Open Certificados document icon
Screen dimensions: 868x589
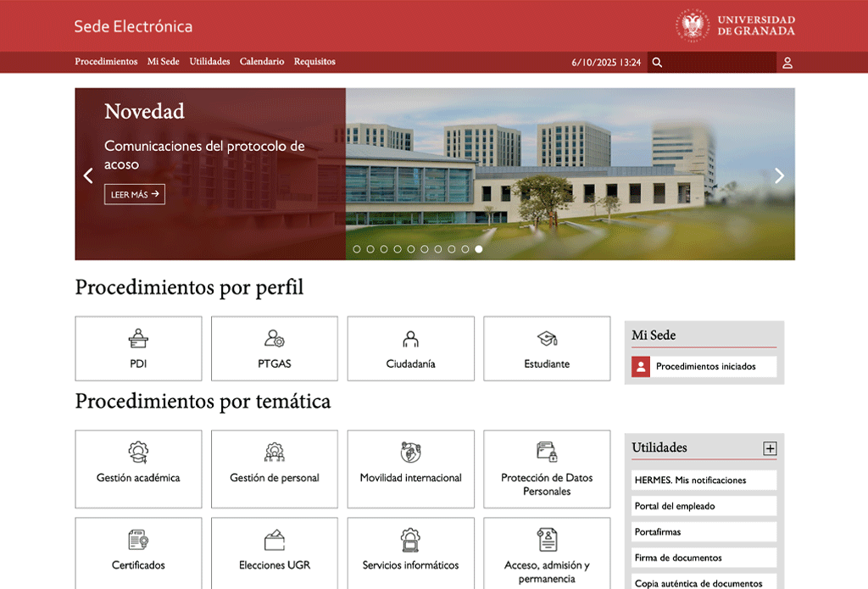[137, 539]
